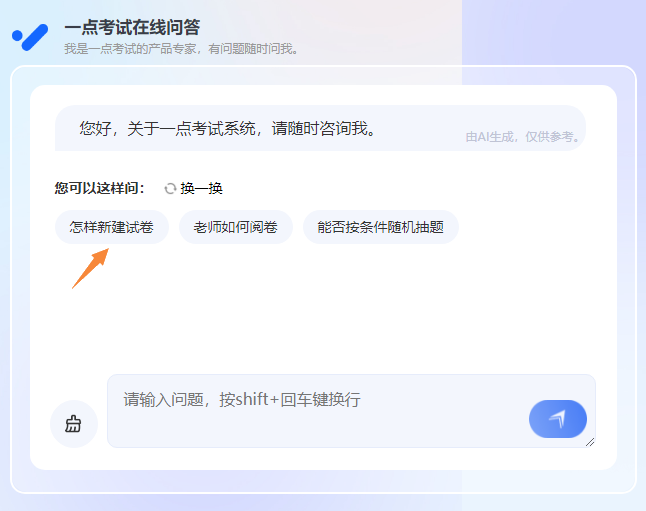Focus the 请输入问题 text input box
This screenshot has height=511, width=646.
pos(351,411)
